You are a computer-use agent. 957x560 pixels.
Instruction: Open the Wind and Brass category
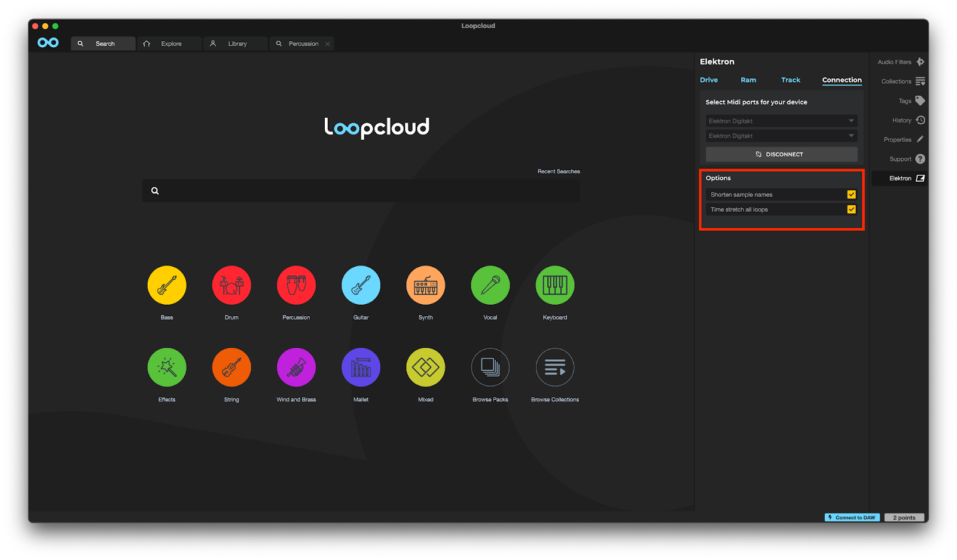point(296,367)
